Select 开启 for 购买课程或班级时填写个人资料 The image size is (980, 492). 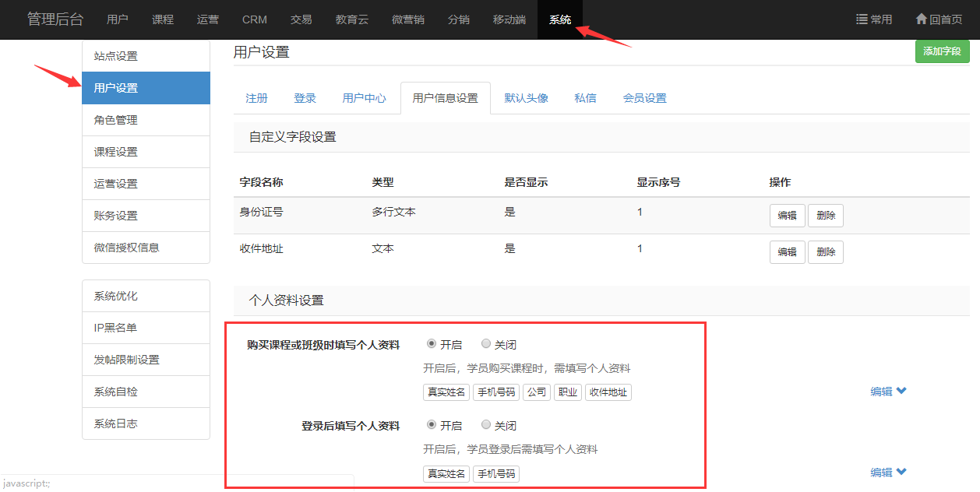[x=432, y=344]
